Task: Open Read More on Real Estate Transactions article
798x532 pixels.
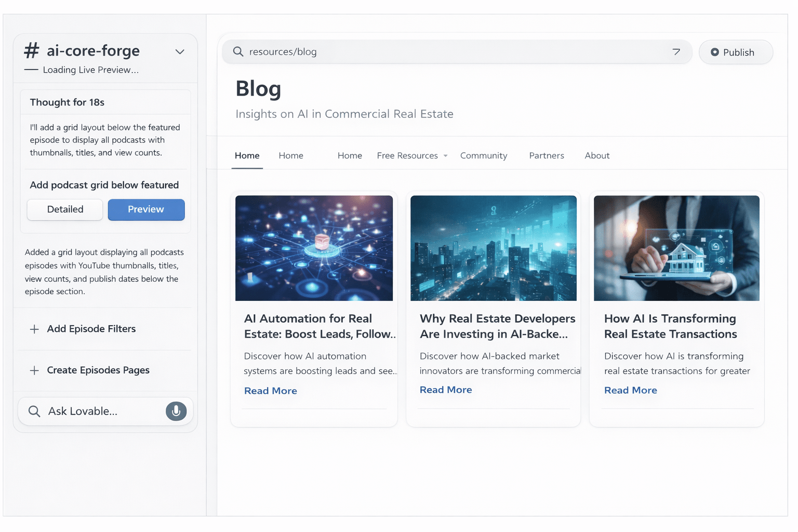Action: point(630,390)
